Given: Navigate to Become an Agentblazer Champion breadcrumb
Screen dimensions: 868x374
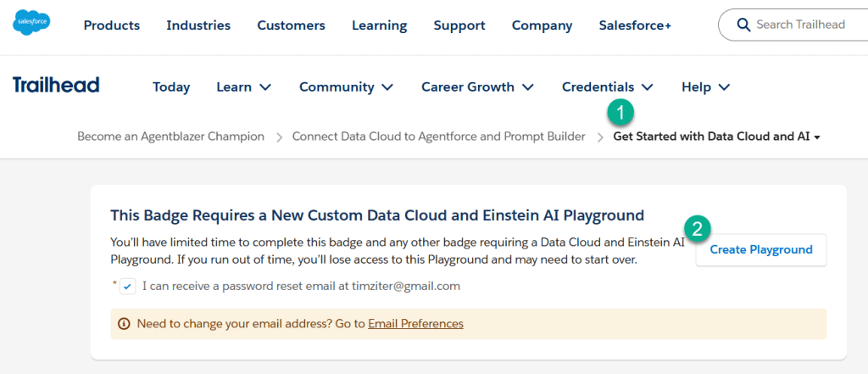Looking at the screenshot, I should [170, 136].
